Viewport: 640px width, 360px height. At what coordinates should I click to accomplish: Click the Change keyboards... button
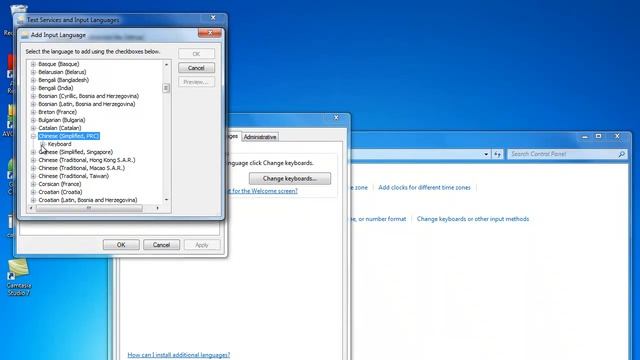[290, 178]
